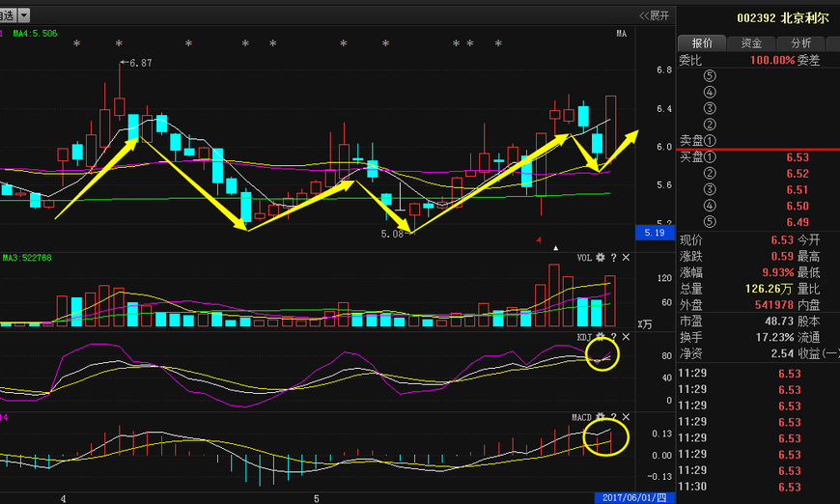Click the 市盈 value 48.73
The image size is (840, 504).
point(779,321)
